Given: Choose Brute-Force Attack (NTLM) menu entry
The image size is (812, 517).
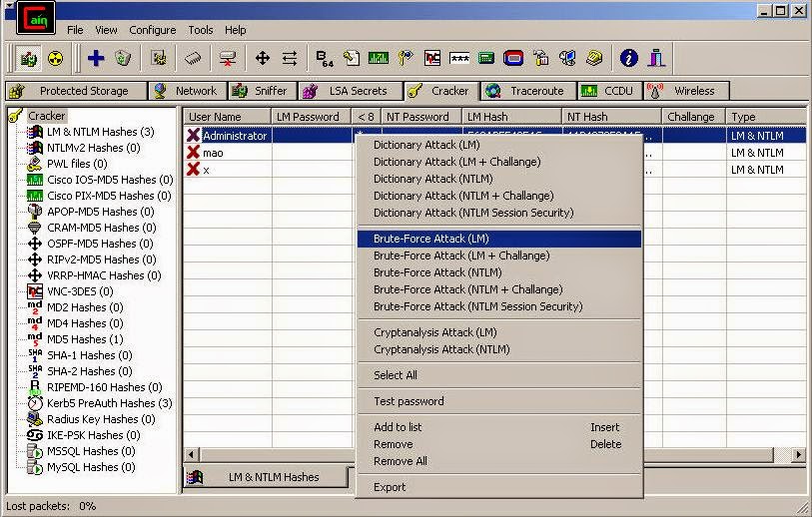Looking at the screenshot, I should pyautogui.click(x=437, y=272).
